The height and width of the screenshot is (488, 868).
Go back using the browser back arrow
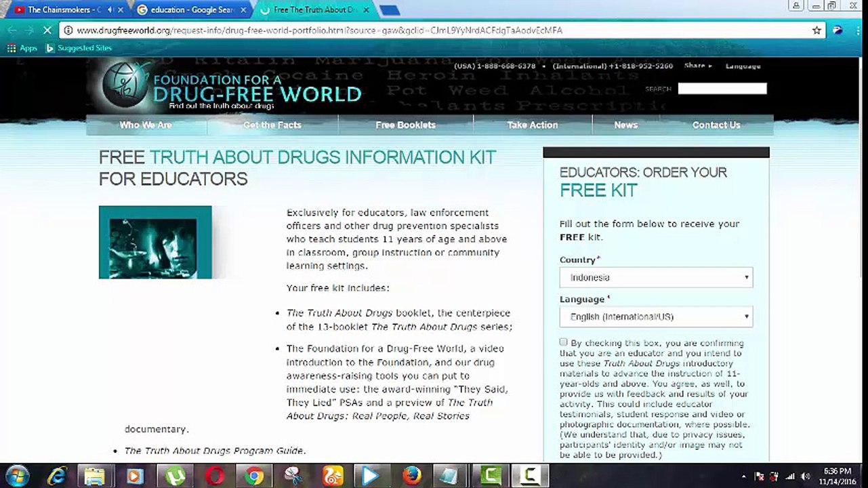12,30
